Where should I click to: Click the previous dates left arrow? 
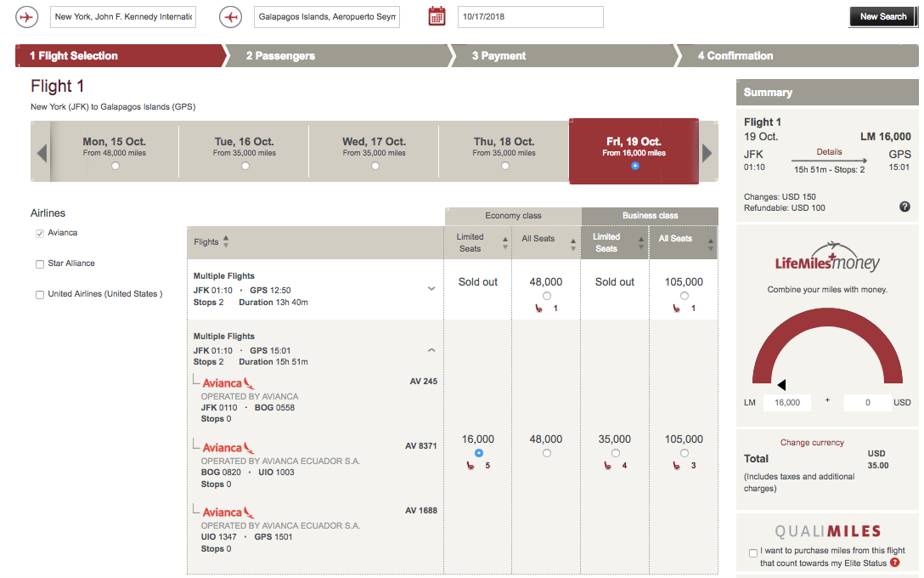42,153
